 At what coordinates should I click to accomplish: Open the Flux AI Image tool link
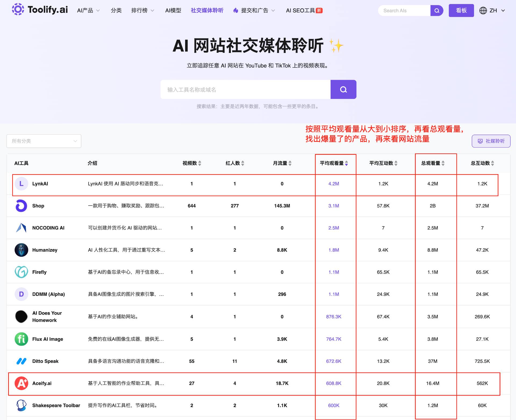[x=48, y=339]
